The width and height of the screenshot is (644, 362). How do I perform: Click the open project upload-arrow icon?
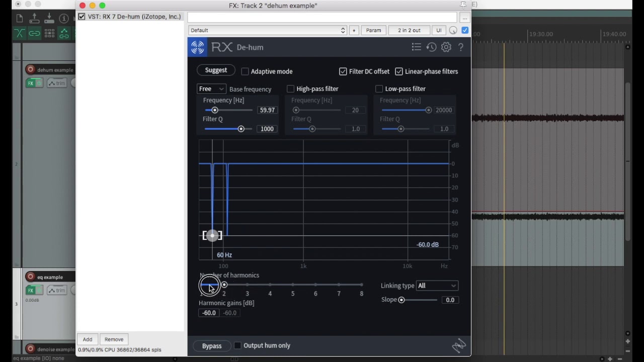34,19
